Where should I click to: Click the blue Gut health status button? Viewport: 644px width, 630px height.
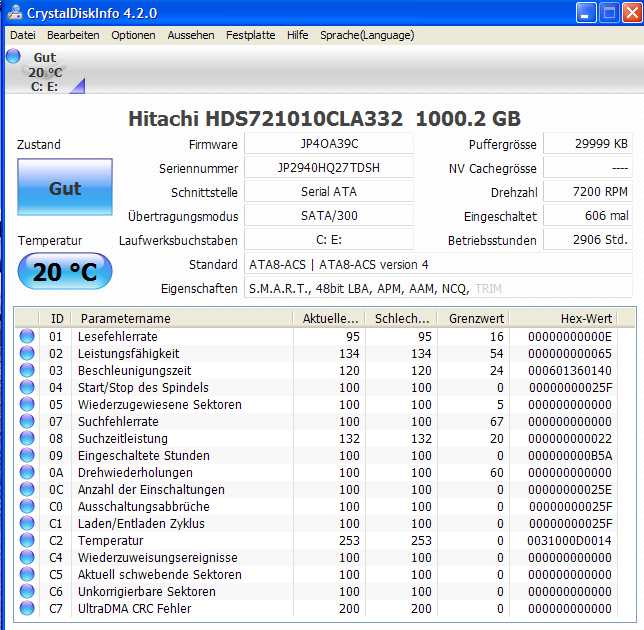[x=65, y=187]
